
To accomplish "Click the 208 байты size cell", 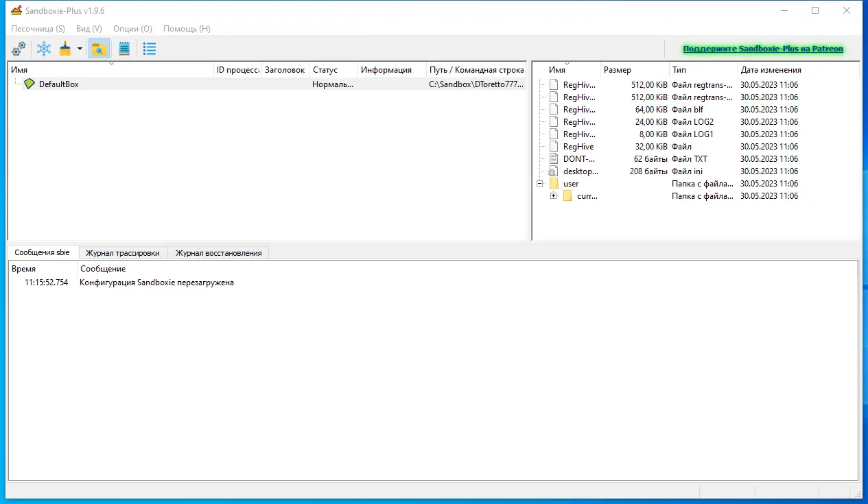I will (648, 171).
